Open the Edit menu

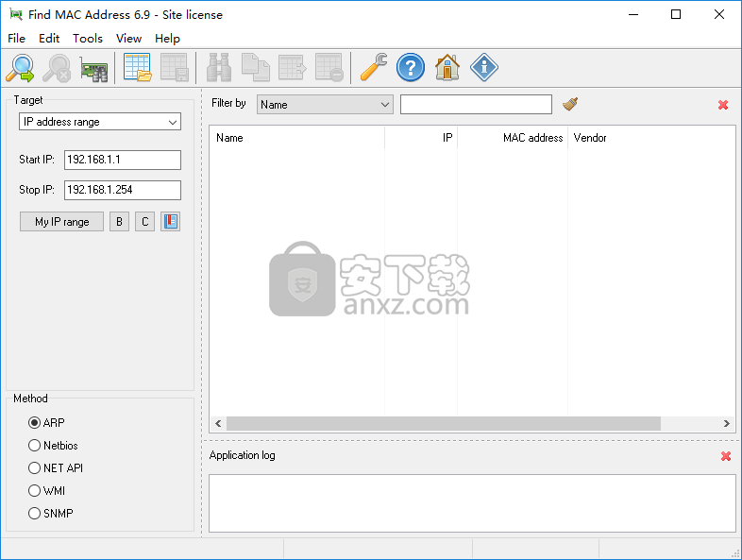(49, 39)
